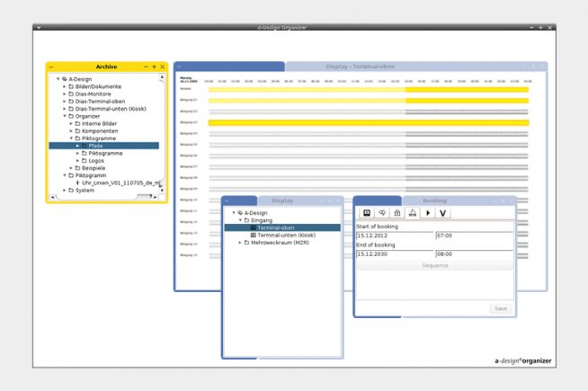
Task: Open the main A-Design Organizer title bar chevron menu
Action: click(39, 27)
